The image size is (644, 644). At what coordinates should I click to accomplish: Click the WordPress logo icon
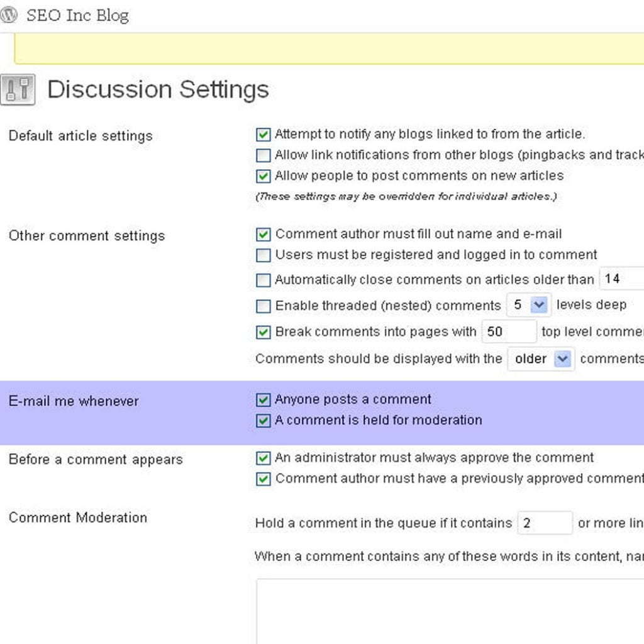click(9, 15)
